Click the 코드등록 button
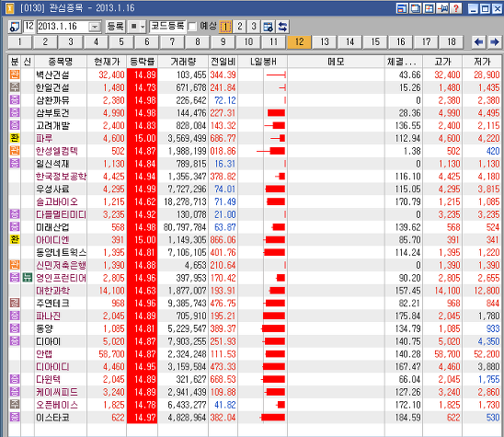The width and height of the screenshot is (504, 437). [167, 27]
